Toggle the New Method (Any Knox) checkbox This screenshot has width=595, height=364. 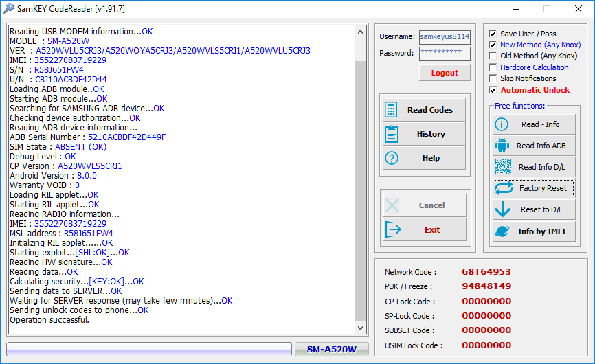493,45
